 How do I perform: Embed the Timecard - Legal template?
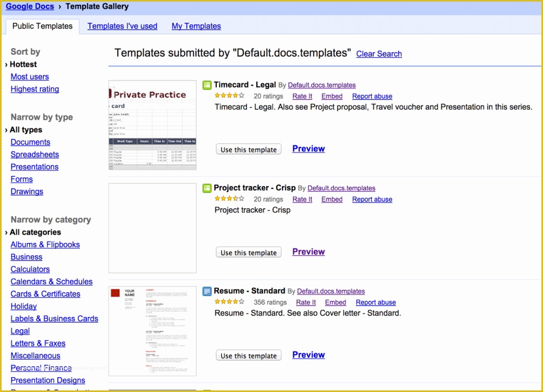tap(332, 96)
